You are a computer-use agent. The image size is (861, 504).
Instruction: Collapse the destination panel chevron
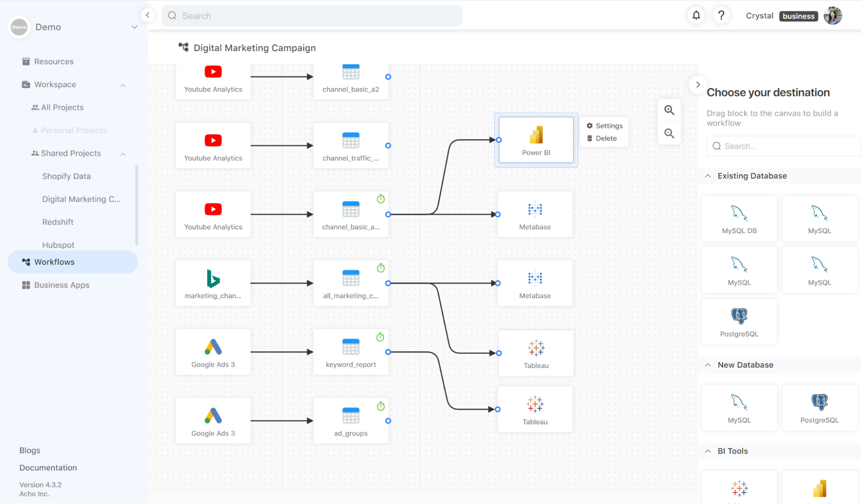tap(698, 84)
